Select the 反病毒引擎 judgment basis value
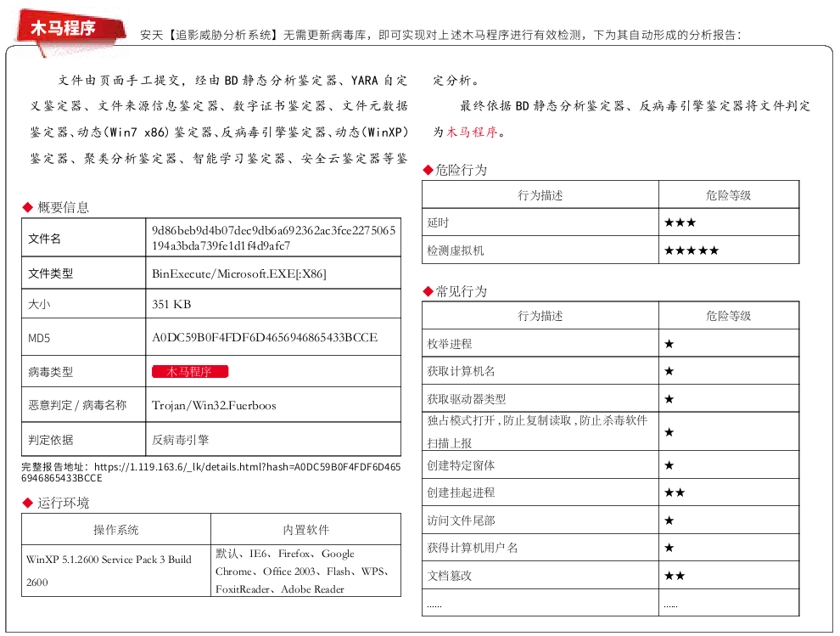 [180, 440]
